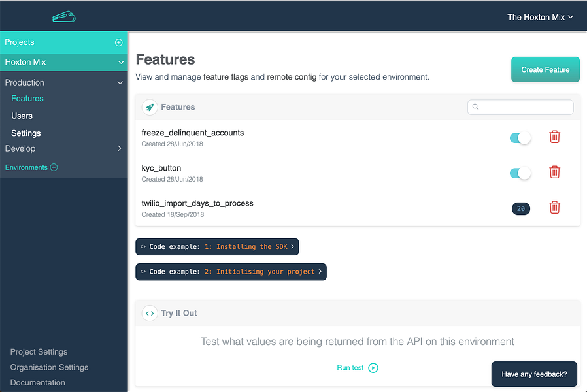Open the Documentation link
The height and width of the screenshot is (392, 587).
37,383
